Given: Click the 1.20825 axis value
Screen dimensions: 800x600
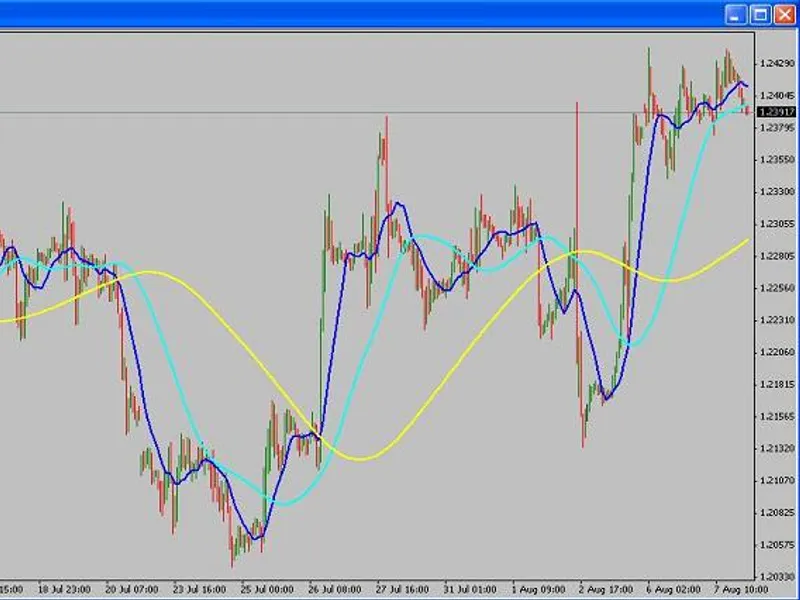Looking at the screenshot, I should (x=778, y=512).
